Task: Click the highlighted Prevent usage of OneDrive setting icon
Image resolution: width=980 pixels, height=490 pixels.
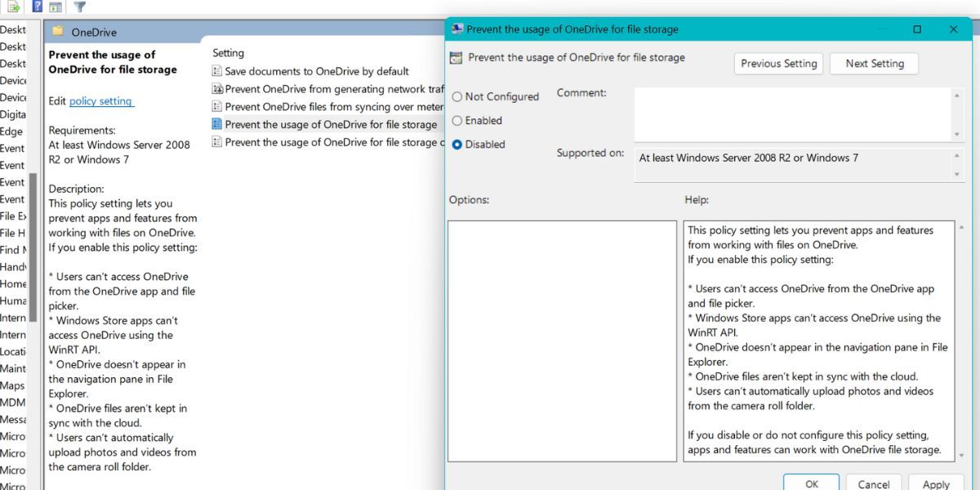Action: coord(217,124)
